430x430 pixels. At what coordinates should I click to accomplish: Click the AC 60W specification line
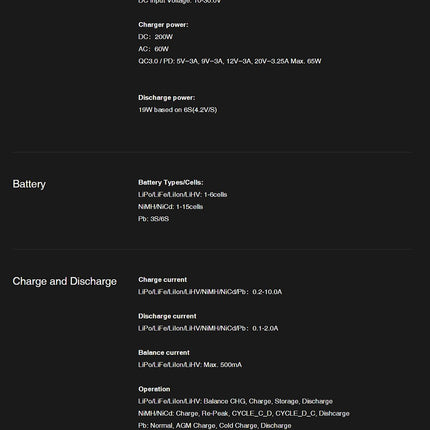pos(154,49)
